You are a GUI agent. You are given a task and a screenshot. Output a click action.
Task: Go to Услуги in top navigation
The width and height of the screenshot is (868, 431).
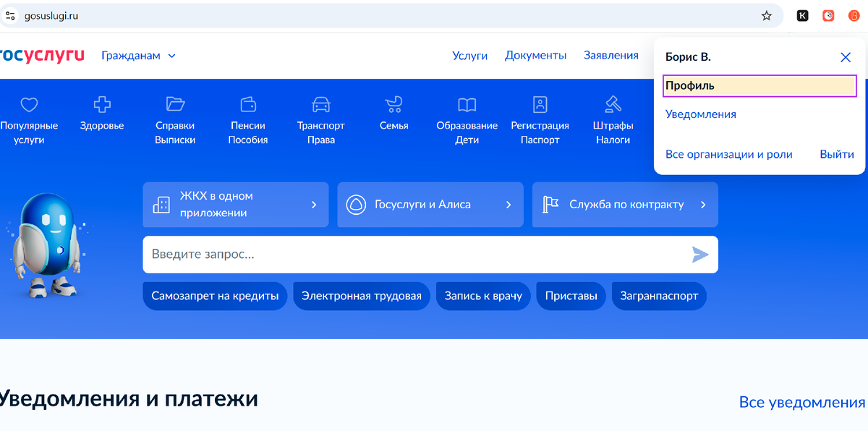(470, 56)
